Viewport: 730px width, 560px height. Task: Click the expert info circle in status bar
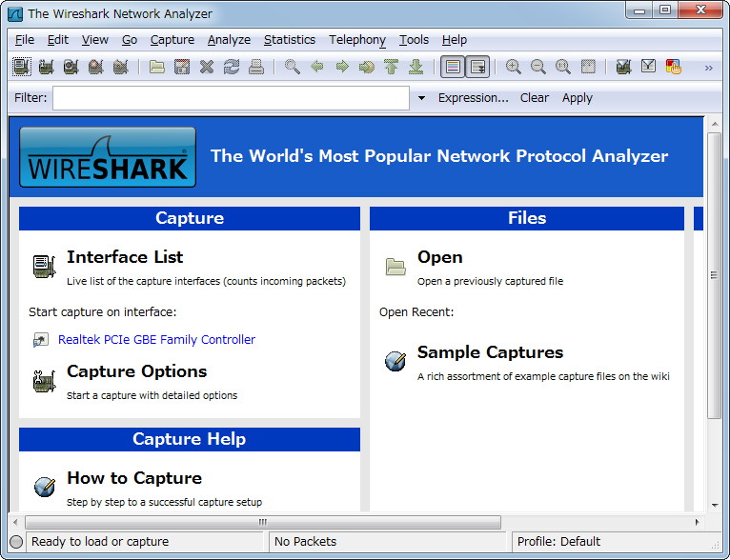click(16, 542)
